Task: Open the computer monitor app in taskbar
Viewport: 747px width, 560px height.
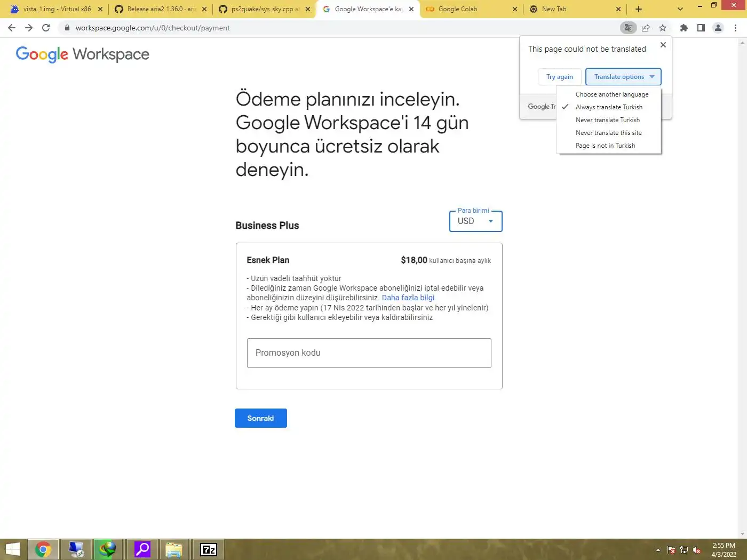Action: pyautogui.click(x=76, y=549)
